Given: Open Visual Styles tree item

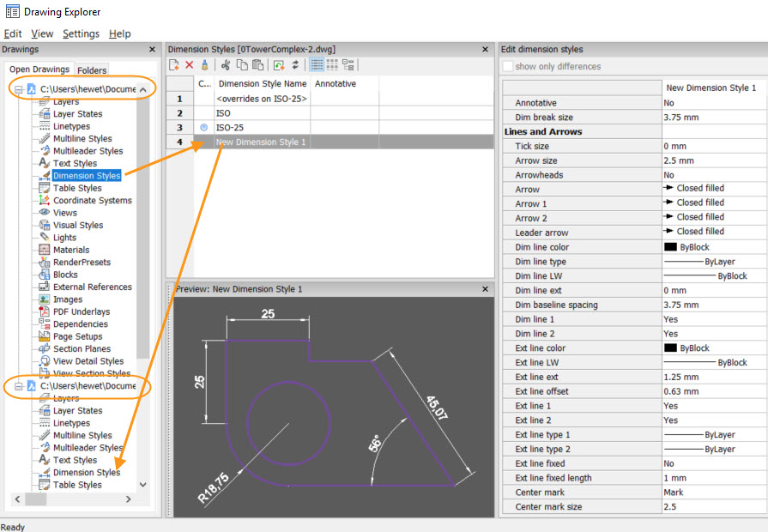Looking at the screenshot, I should pos(78,226).
